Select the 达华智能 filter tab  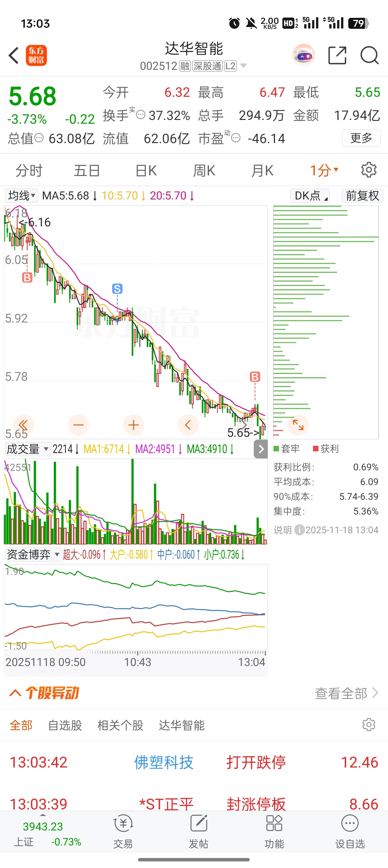pos(181,725)
